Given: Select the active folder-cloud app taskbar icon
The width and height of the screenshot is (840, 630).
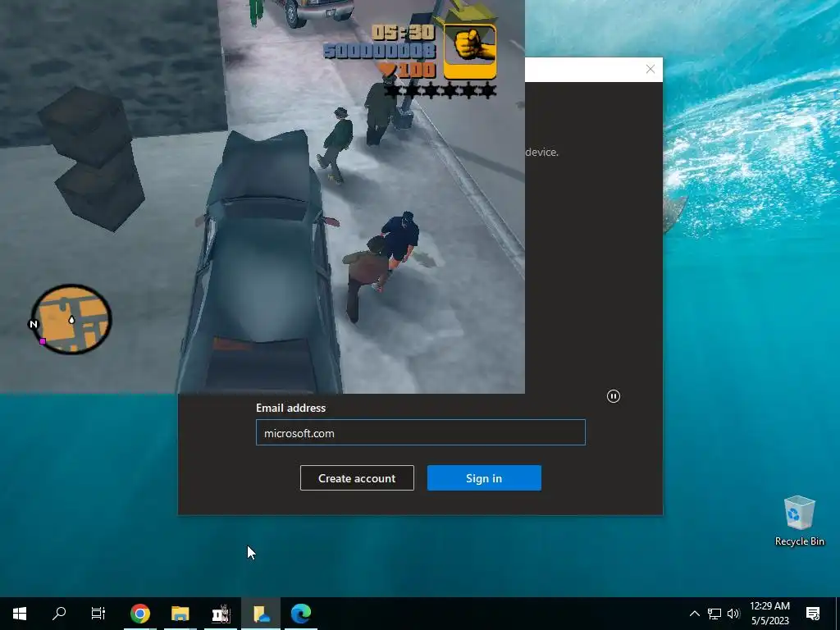Looking at the screenshot, I should tap(261, 614).
